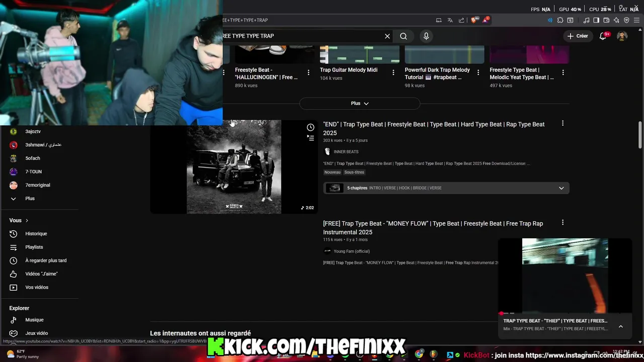Click the magnifier search button
Image resolution: width=644 pixels, height=362 pixels.
[404, 36]
